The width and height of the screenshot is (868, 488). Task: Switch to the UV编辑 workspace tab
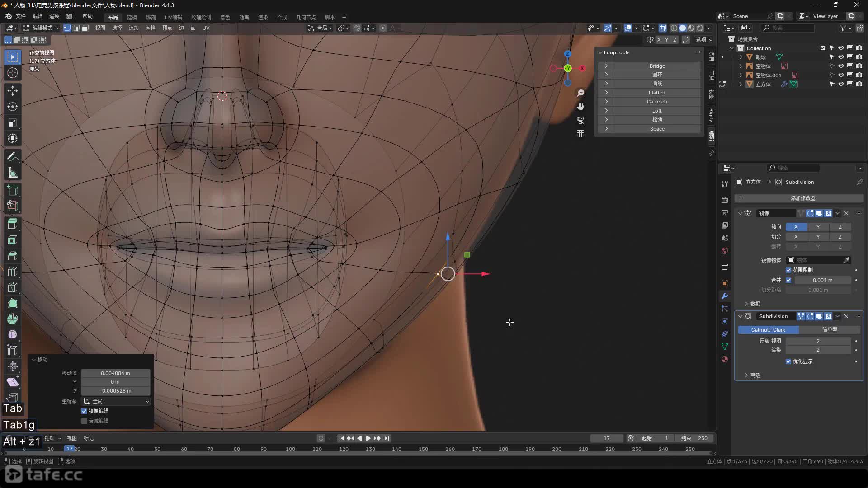click(173, 17)
